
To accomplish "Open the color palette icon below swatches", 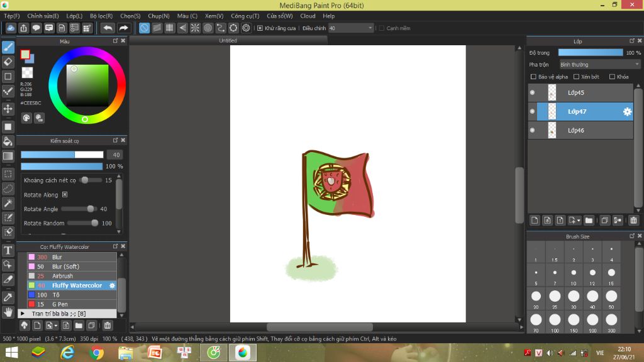I will (x=26, y=118).
